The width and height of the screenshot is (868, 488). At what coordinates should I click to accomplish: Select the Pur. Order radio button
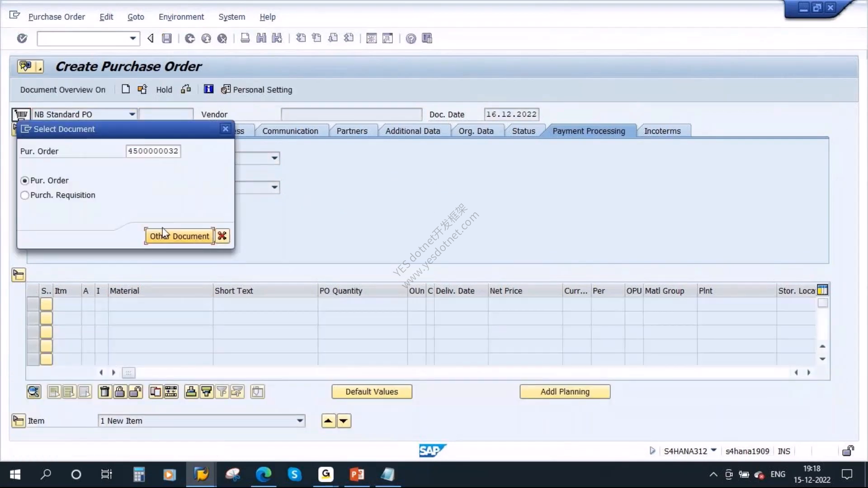tap(25, 181)
